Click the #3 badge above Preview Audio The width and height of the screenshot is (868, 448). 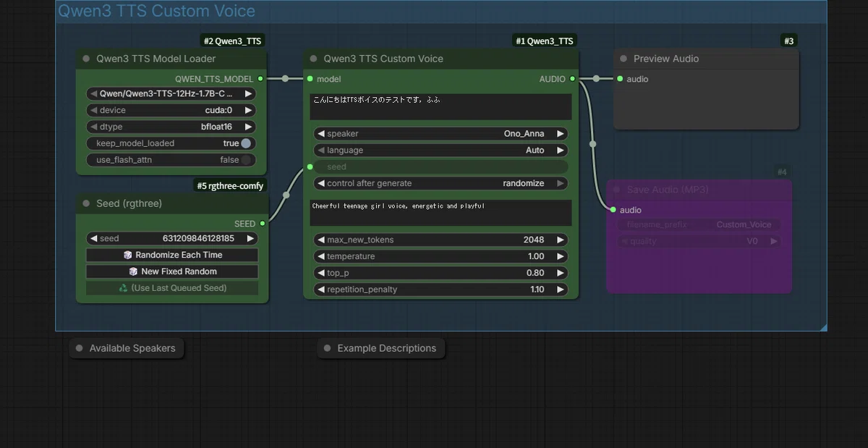click(x=789, y=41)
